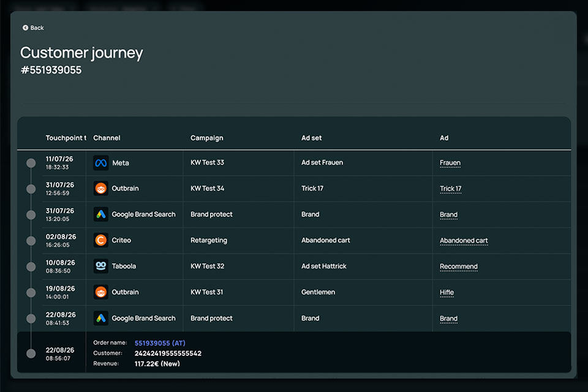
Task: Click the Campaign column header
Action: (x=206, y=138)
